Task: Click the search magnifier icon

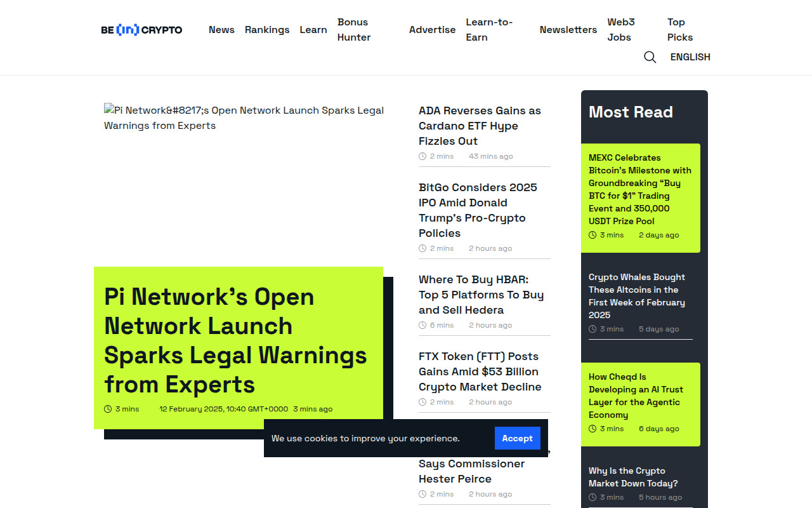Action: point(650,57)
